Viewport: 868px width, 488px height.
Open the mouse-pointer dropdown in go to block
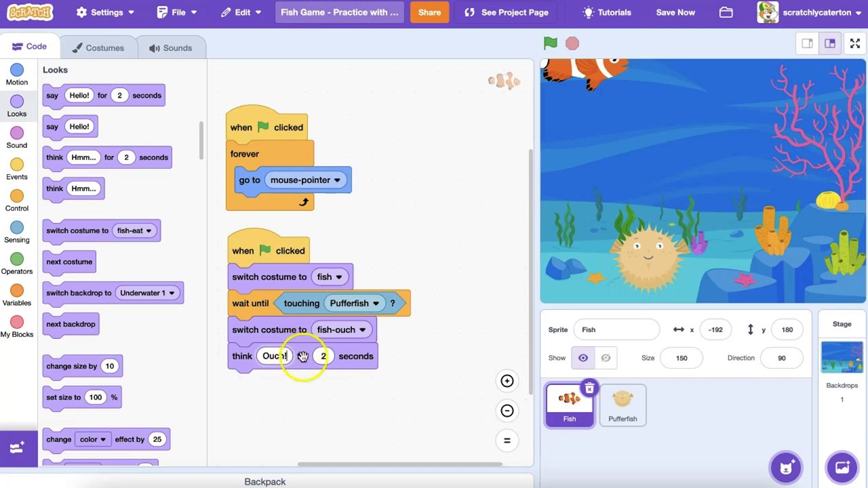click(x=337, y=180)
